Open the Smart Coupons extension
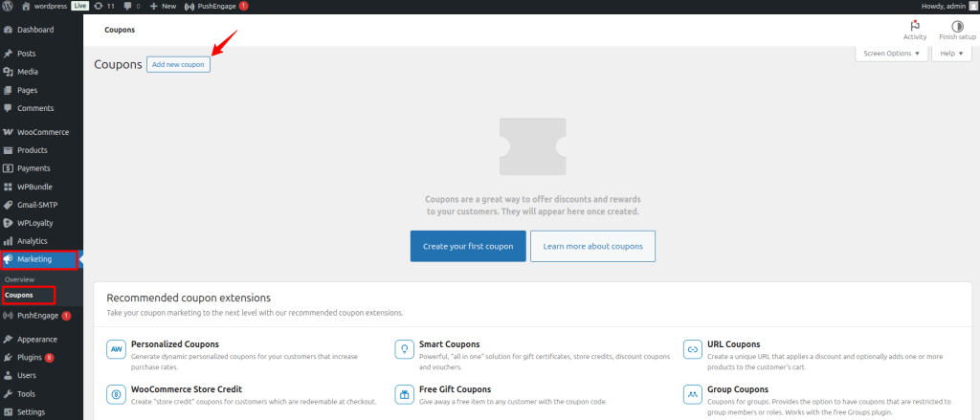980x420 pixels. coord(449,344)
